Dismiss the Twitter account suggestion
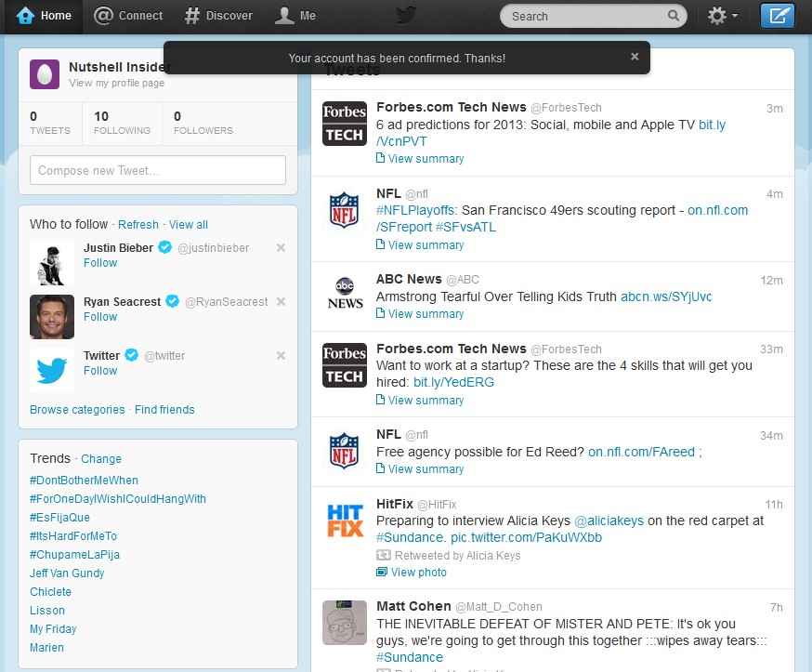Image resolution: width=812 pixels, height=672 pixels. (282, 355)
